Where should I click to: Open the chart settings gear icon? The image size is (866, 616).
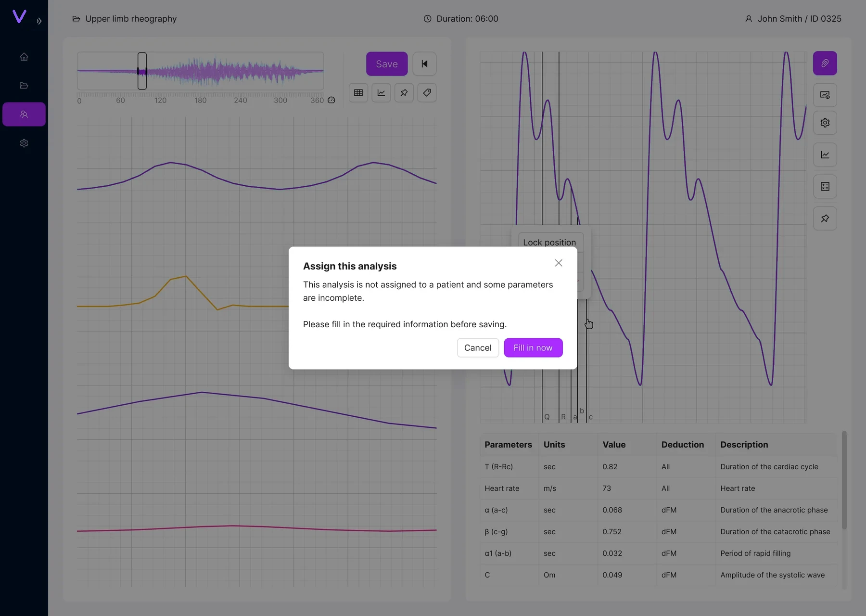click(825, 123)
